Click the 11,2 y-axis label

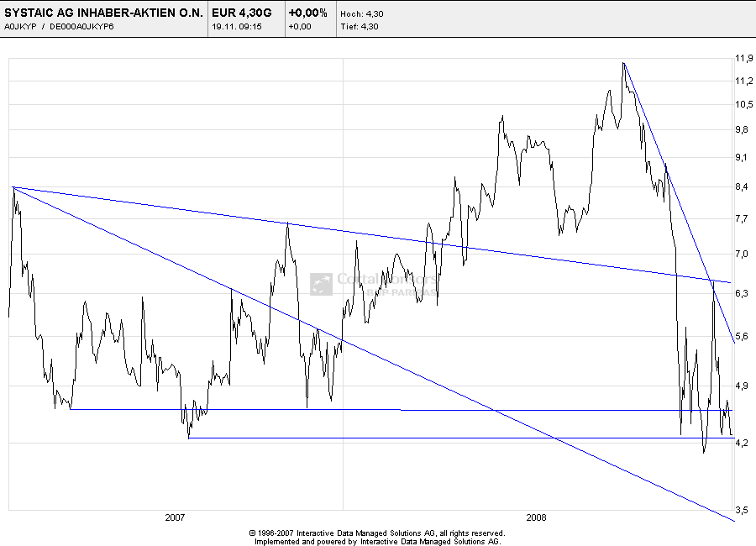coord(743,81)
